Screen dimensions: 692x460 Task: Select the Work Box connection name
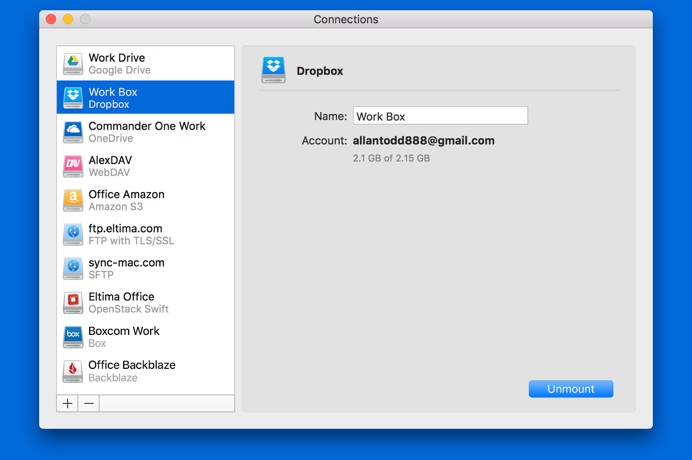113,92
